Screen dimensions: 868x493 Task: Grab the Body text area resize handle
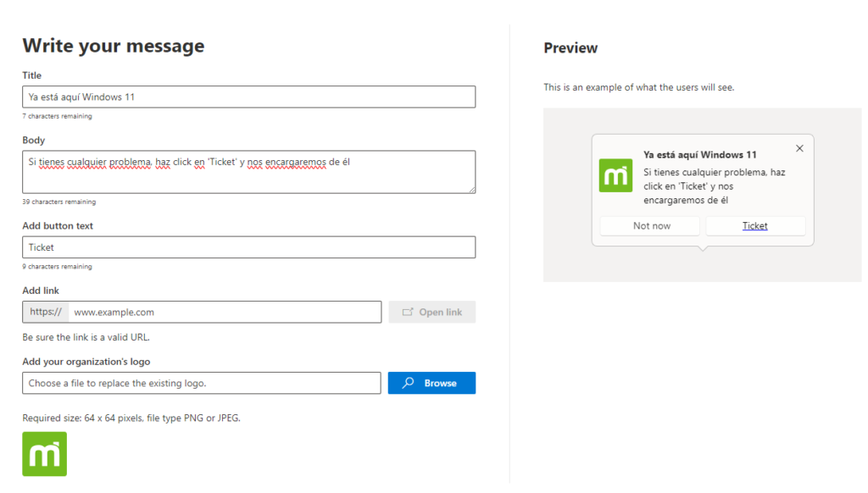(471, 190)
